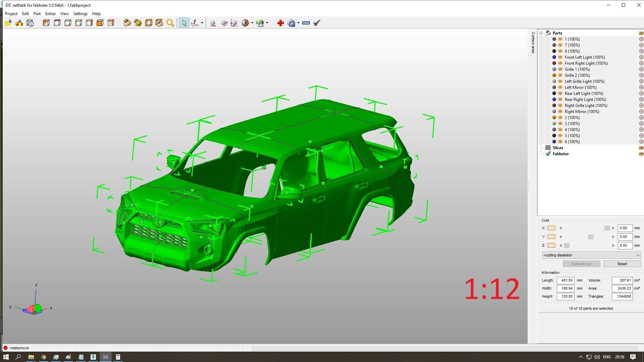Click the X cut value field
The image size is (644, 362).
pyautogui.click(x=625, y=228)
